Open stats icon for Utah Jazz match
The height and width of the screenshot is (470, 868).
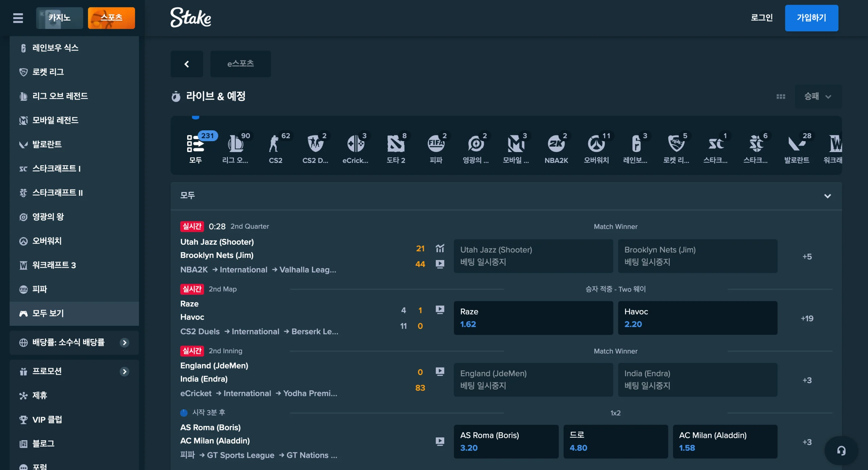coord(440,248)
